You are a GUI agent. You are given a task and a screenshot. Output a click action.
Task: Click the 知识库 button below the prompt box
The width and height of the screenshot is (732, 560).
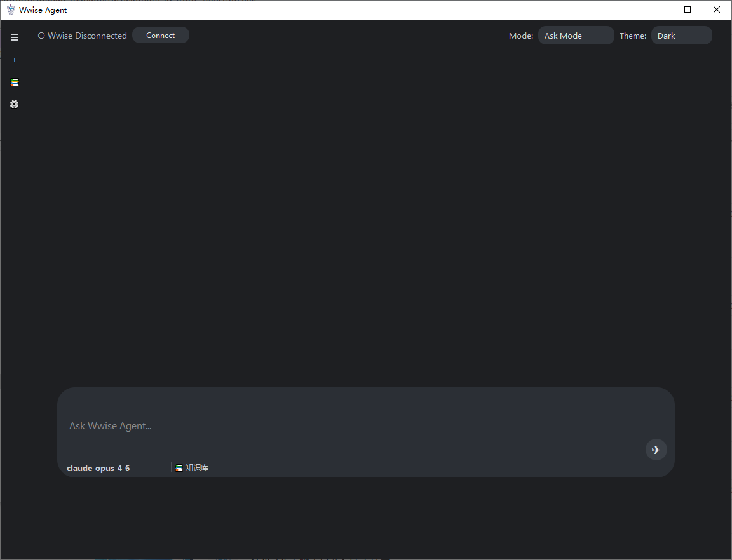[193, 468]
